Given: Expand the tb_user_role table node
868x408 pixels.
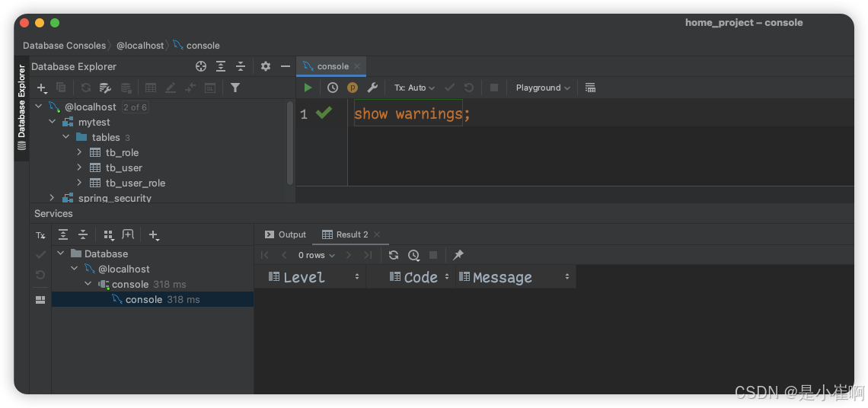Looking at the screenshot, I should (79, 182).
